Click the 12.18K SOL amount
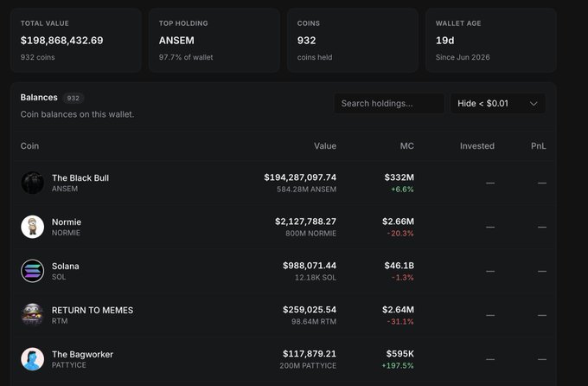Viewport: 588px width, 386px height. 316,278
